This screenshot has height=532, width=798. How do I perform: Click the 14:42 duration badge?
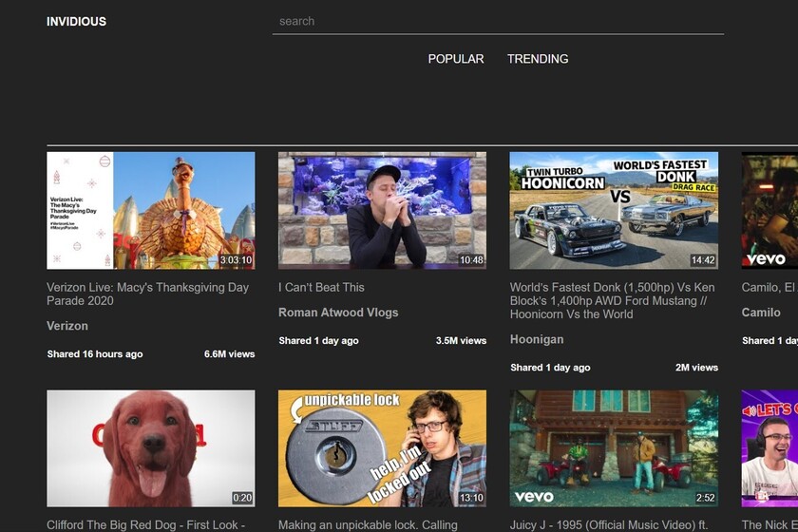(703, 260)
